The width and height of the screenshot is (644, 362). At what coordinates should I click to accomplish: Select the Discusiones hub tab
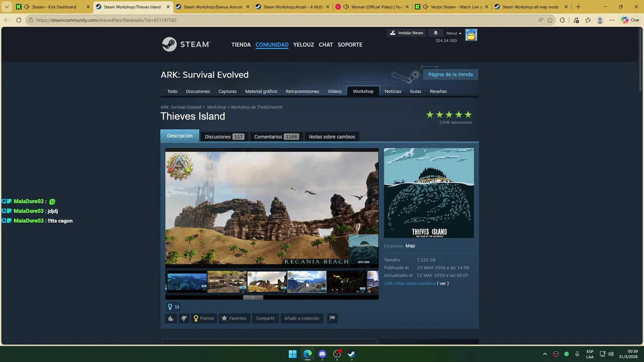point(198,92)
